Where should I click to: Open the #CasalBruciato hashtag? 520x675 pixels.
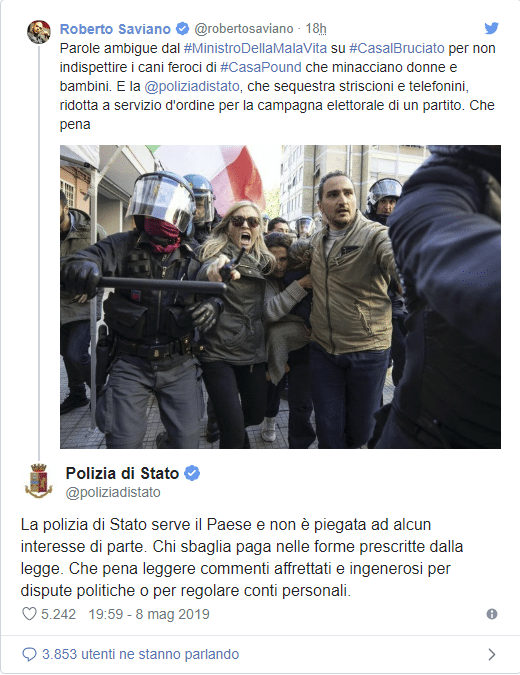[396, 48]
